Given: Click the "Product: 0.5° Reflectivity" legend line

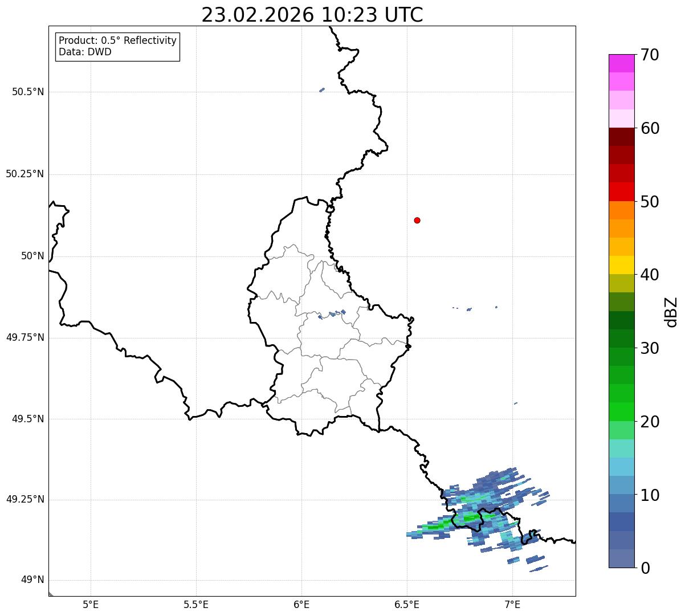Looking at the screenshot, I should tap(118, 41).
